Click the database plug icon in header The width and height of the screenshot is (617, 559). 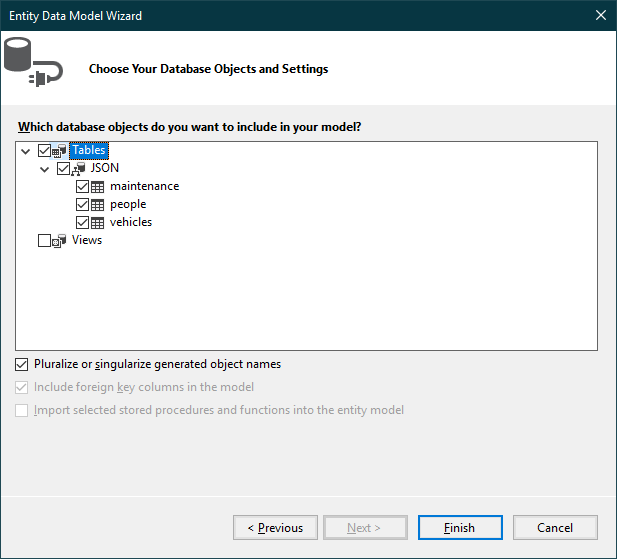coord(33,65)
